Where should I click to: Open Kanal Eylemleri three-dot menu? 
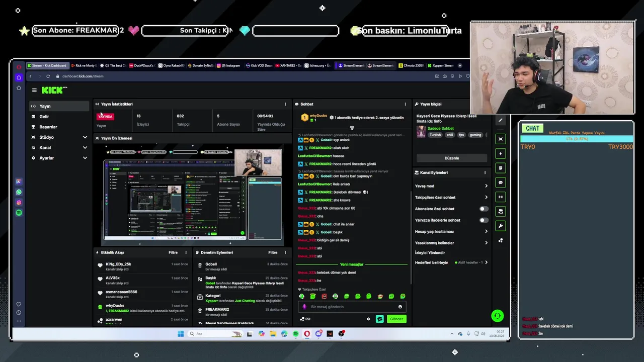[485, 172]
